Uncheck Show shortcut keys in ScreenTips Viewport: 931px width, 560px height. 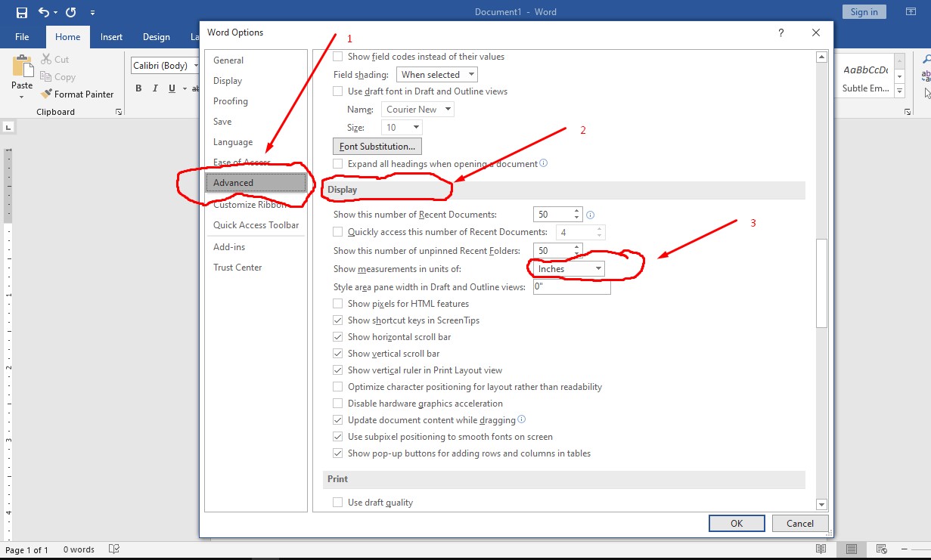coord(337,320)
